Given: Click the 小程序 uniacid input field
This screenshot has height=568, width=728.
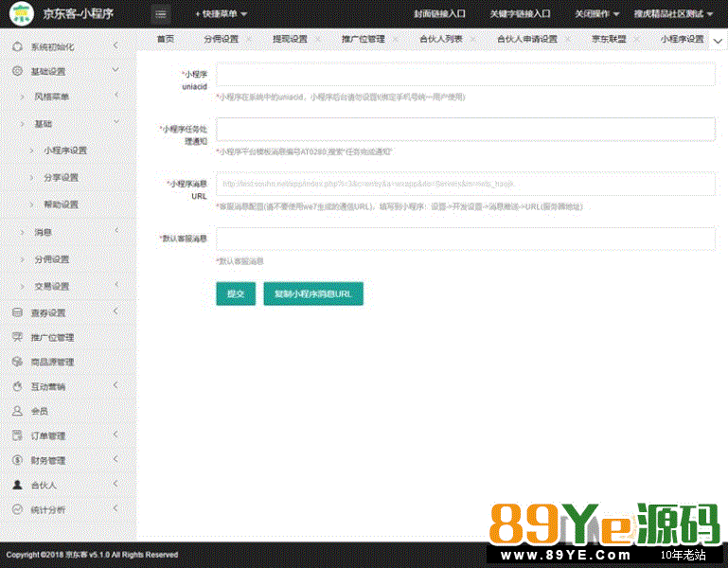Looking at the screenshot, I should point(465,75).
